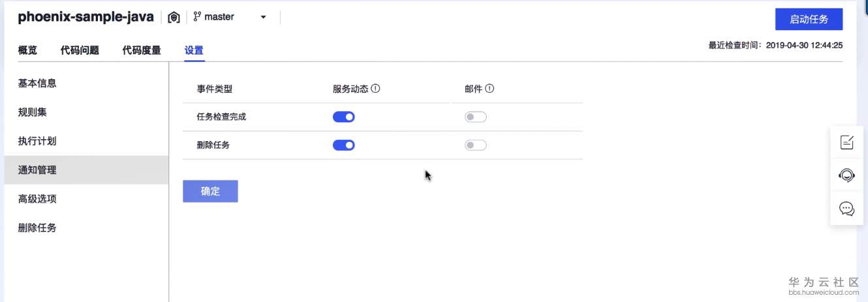Click the info icon beside 服务动态

point(376,89)
